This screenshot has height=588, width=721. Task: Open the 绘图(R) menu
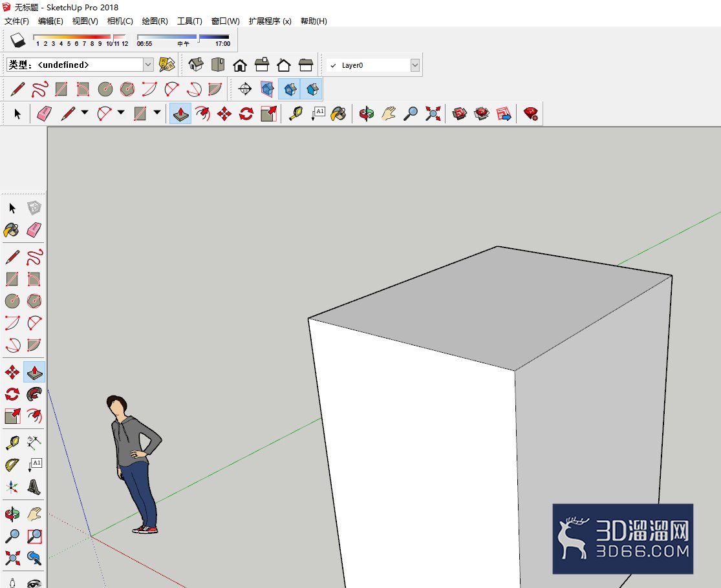[155, 21]
